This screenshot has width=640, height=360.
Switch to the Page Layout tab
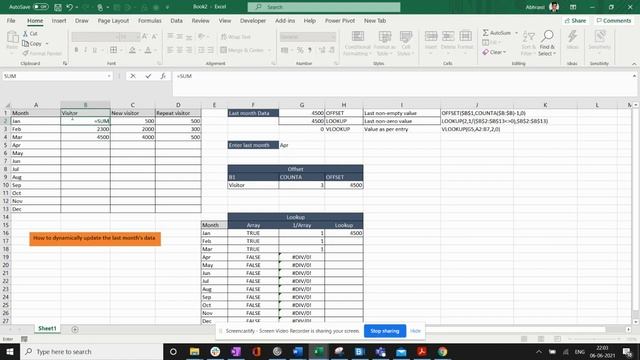113,20
